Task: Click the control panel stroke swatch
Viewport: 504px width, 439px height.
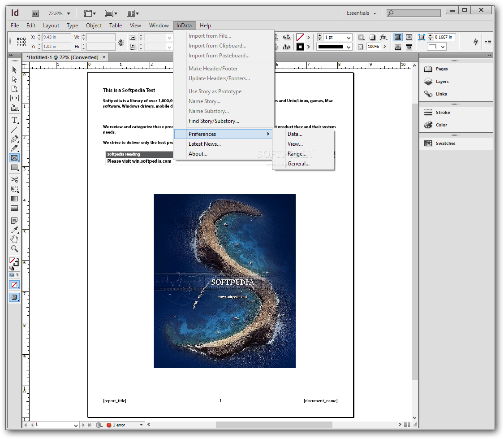Action: pyautogui.click(x=300, y=47)
